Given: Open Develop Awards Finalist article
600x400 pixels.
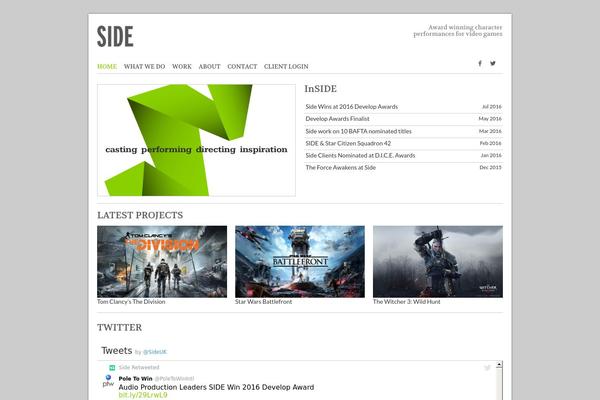Looking at the screenshot, I should [338, 119].
